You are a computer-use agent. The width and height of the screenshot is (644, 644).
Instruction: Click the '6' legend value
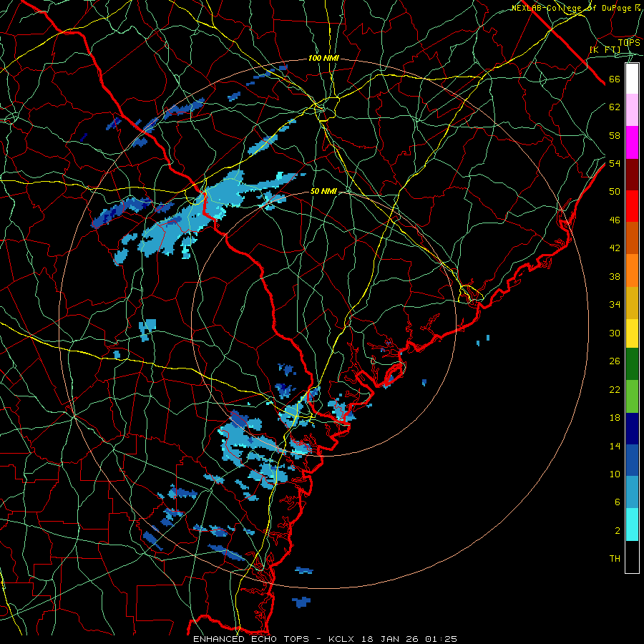click(618, 502)
